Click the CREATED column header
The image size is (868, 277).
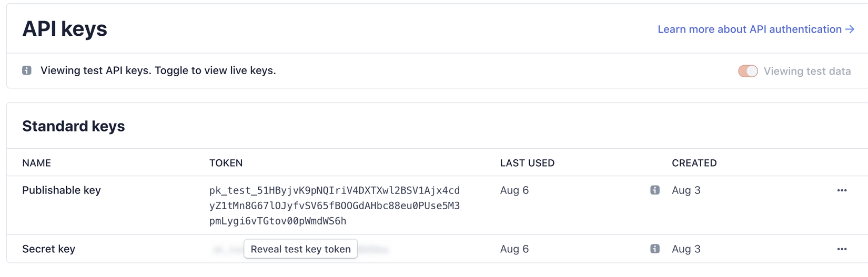(x=694, y=163)
